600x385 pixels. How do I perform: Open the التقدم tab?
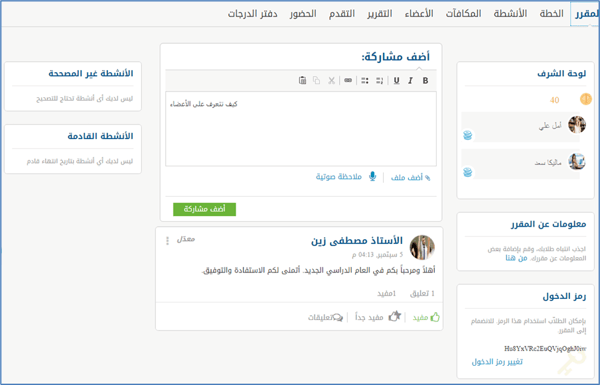[342, 14]
